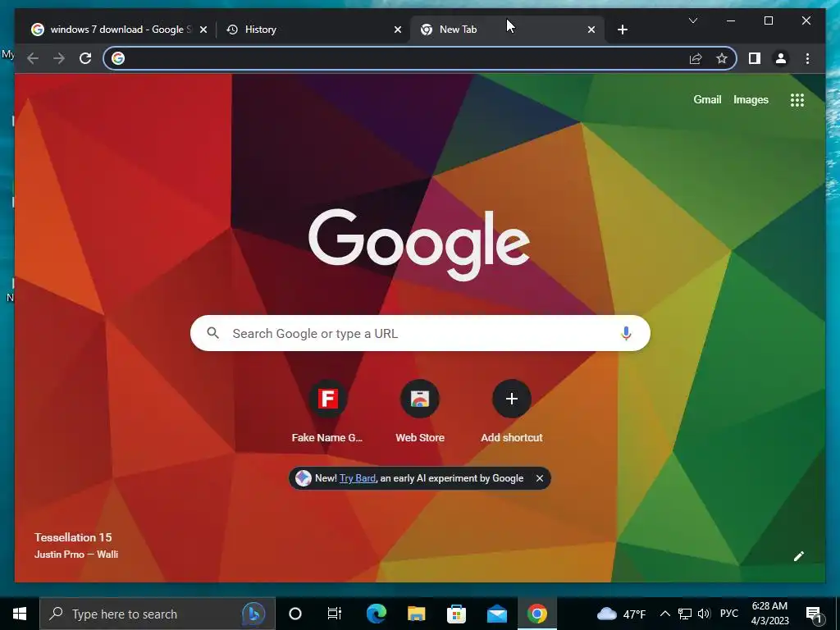Click the volume speaker tray icon

coord(704,614)
